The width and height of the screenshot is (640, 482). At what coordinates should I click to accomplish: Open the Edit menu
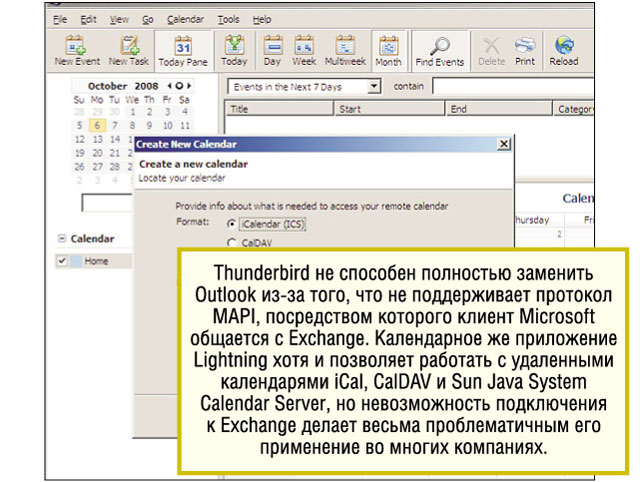pyautogui.click(x=88, y=19)
